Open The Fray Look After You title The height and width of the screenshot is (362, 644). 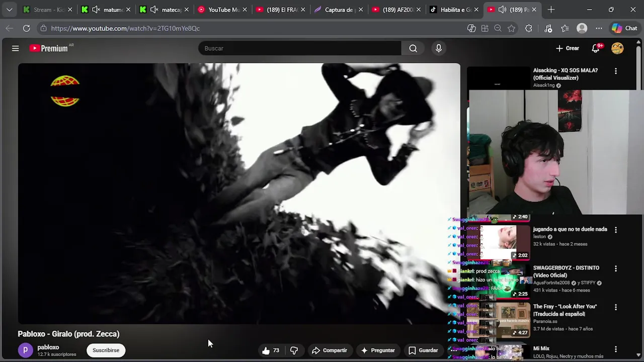click(565, 310)
